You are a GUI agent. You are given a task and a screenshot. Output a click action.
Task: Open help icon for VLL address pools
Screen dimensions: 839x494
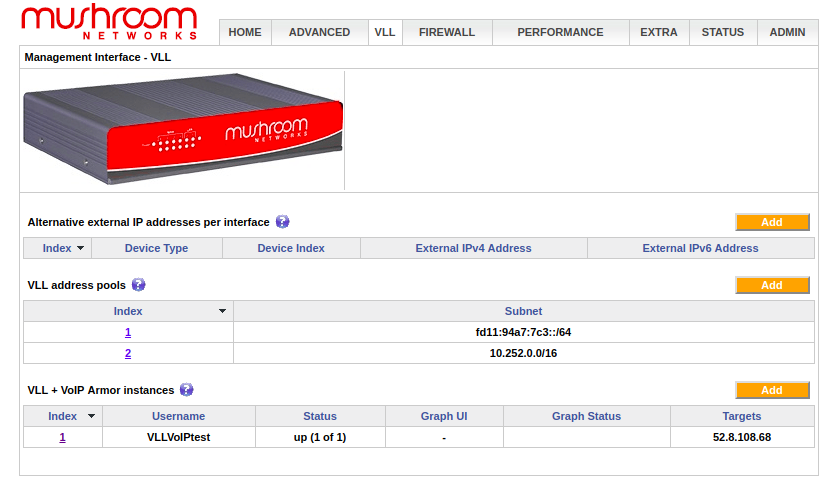[x=139, y=285]
